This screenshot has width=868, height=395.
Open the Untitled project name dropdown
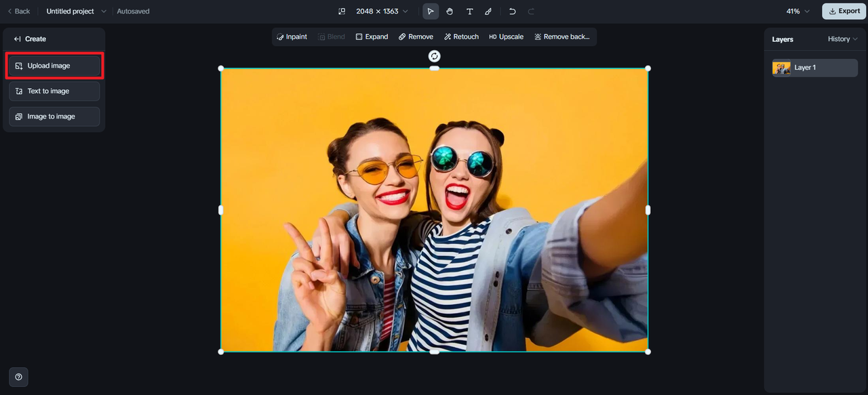[76, 12]
